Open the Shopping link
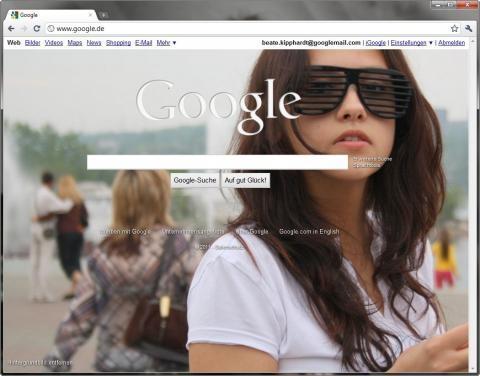This screenshot has height=376, width=480. (x=118, y=43)
